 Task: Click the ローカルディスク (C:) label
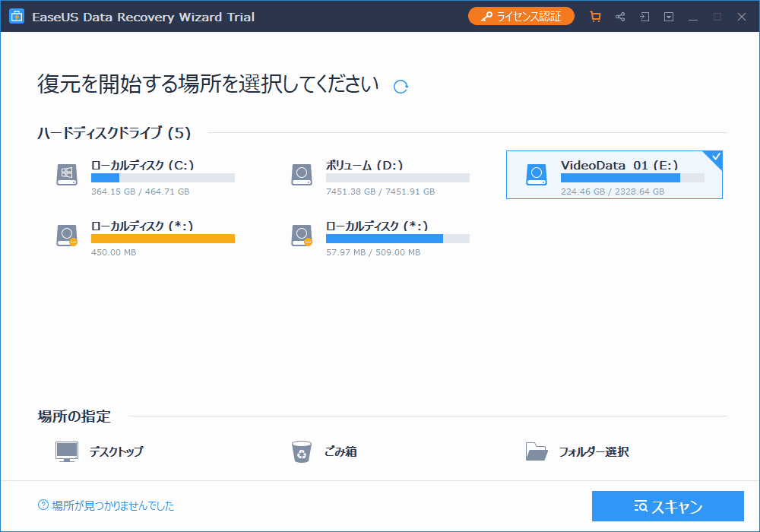[143, 165]
